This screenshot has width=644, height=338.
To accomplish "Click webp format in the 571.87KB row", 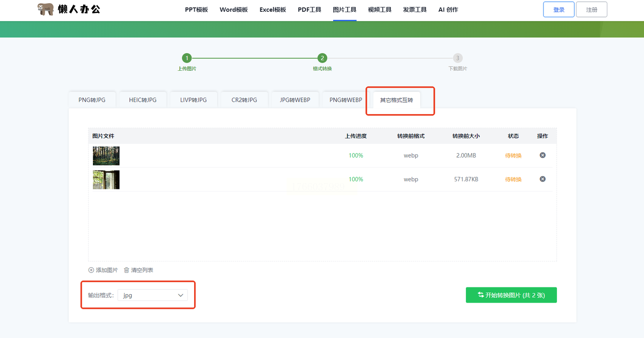I will pos(411,179).
